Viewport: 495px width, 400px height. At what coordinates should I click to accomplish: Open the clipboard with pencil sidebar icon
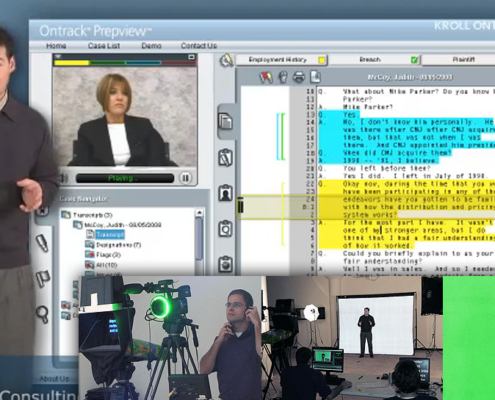[x=226, y=157]
